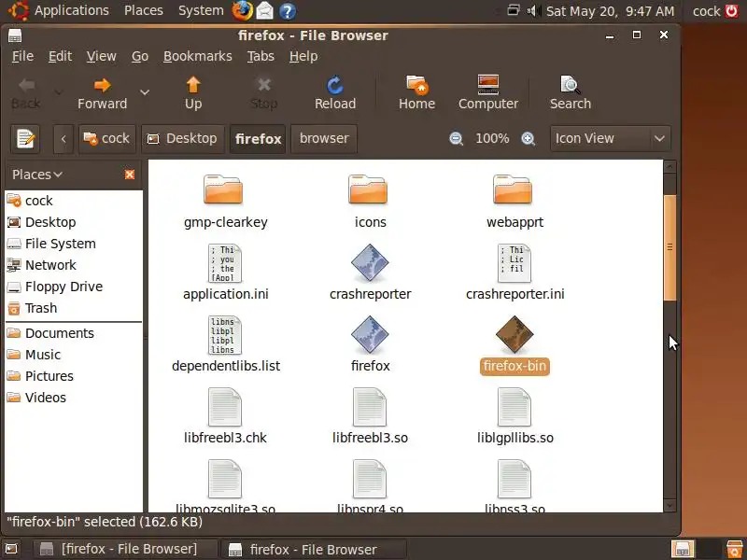Jump to Desktop in the path bar

(x=183, y=139)
